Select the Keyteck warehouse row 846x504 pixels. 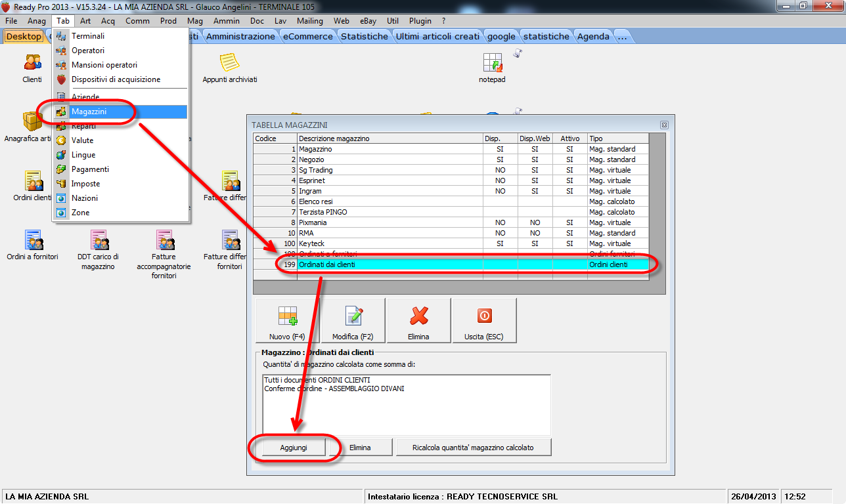coord(451,243)
